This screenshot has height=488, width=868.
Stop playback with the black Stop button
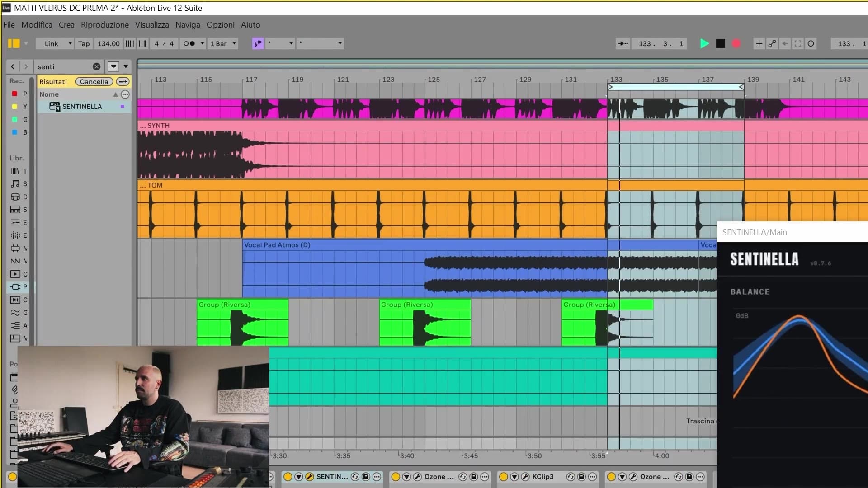pos(721,43)
